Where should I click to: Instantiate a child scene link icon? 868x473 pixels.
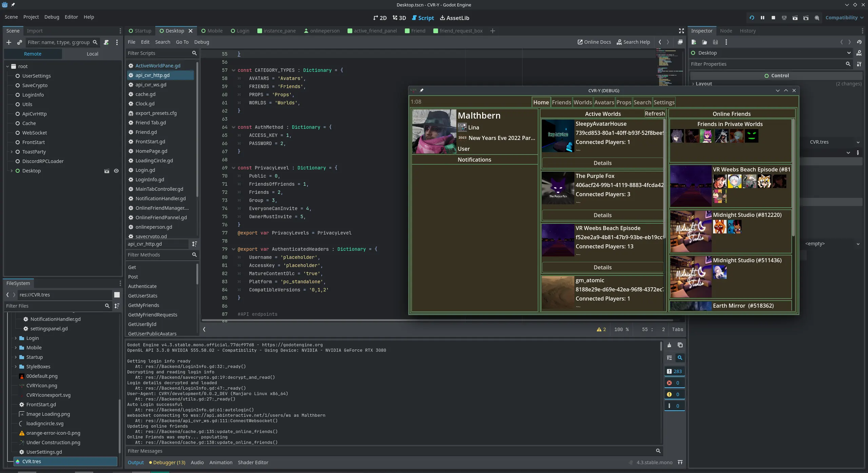point(20,42)
